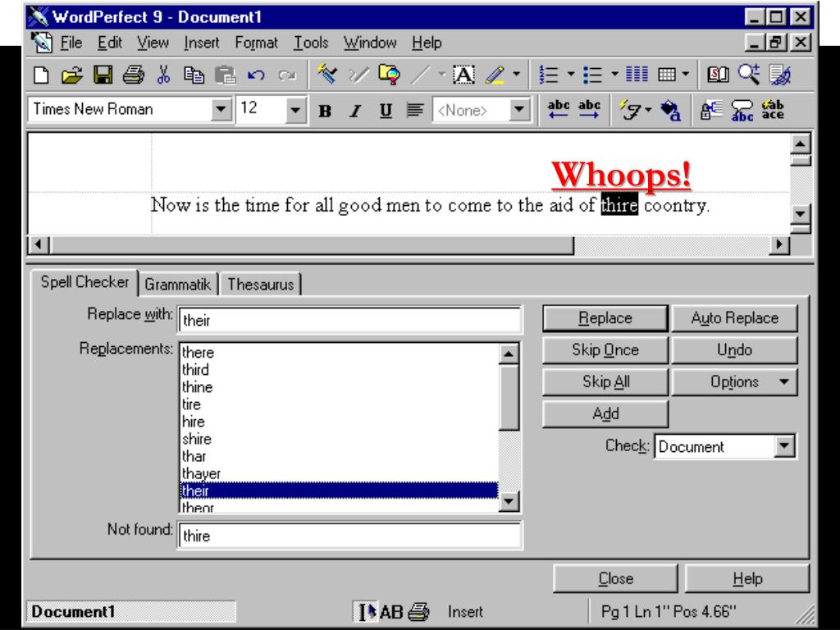Open the <None> styles dropdown
The height and width of the screenshot is (630, 840).
(x=518, y=110)
